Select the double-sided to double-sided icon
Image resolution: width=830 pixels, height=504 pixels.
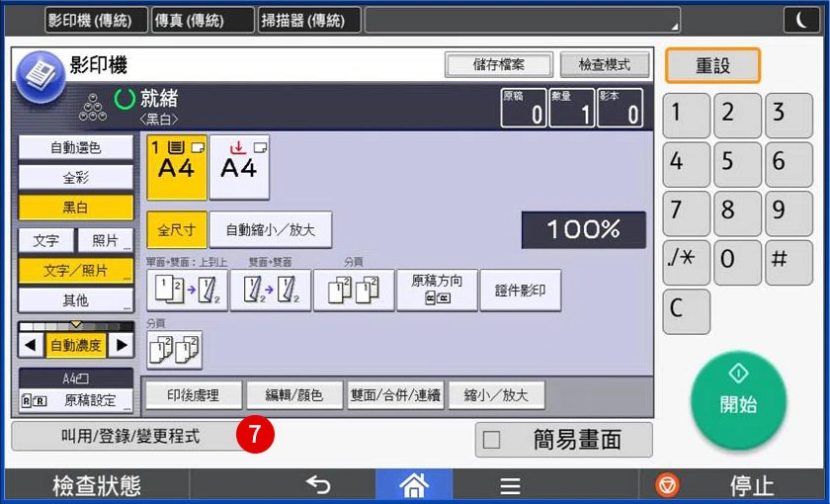tap(271, 291)
